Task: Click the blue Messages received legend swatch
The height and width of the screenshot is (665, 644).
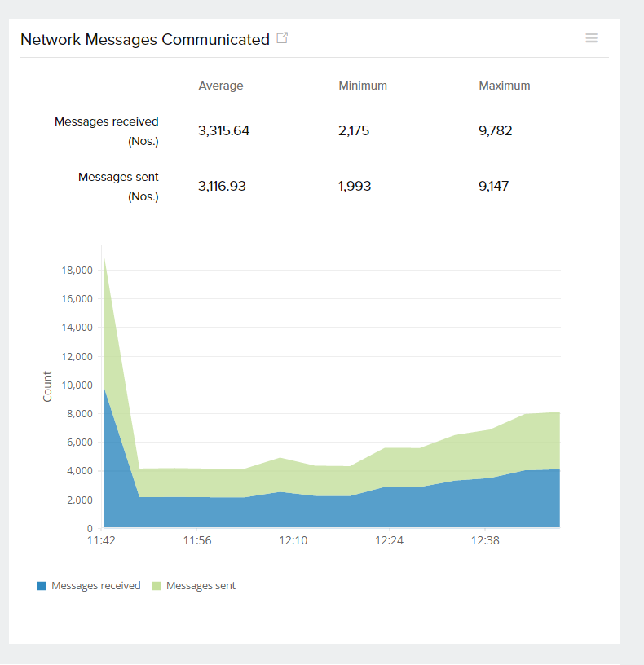Action: (x=42, y=585)
